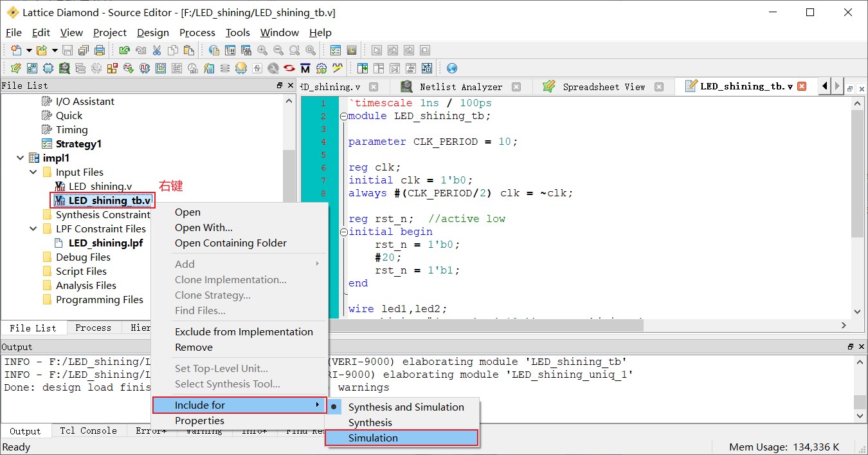This screenshot has width=868, height=455.
Task: Open the web globe icon in toolbar
Action: (451, 68)
